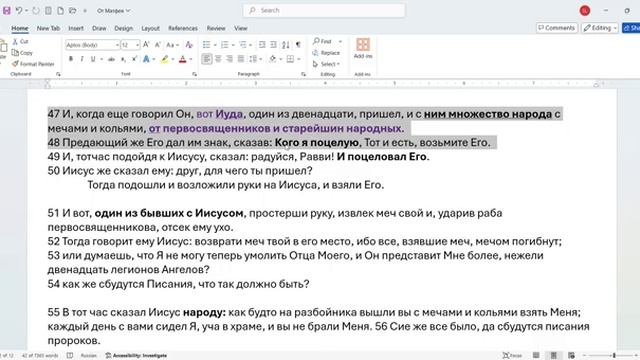Open font color dropdown arrow

point(191,59)
